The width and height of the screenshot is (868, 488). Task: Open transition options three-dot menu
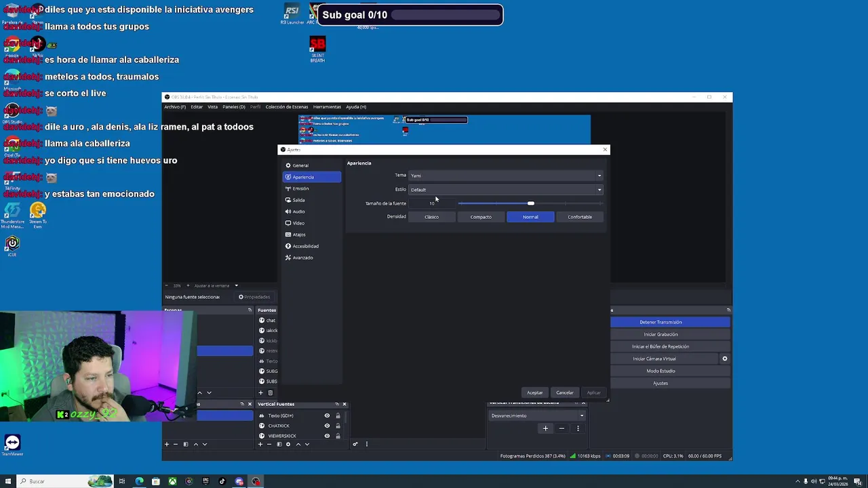tap(578, 428)
